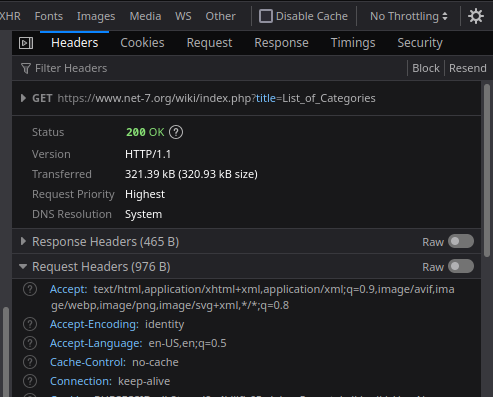This screenshot has width=493, height=397.
Task: Select the 321.39 kB transferred value
Action: click(x=191, y=174)
